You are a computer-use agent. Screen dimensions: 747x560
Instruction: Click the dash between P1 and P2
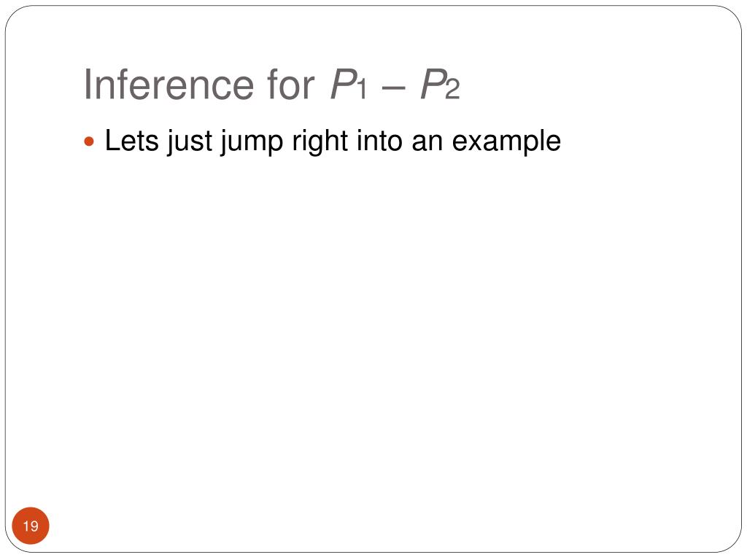pyautogui.click(x=393, y=88)
